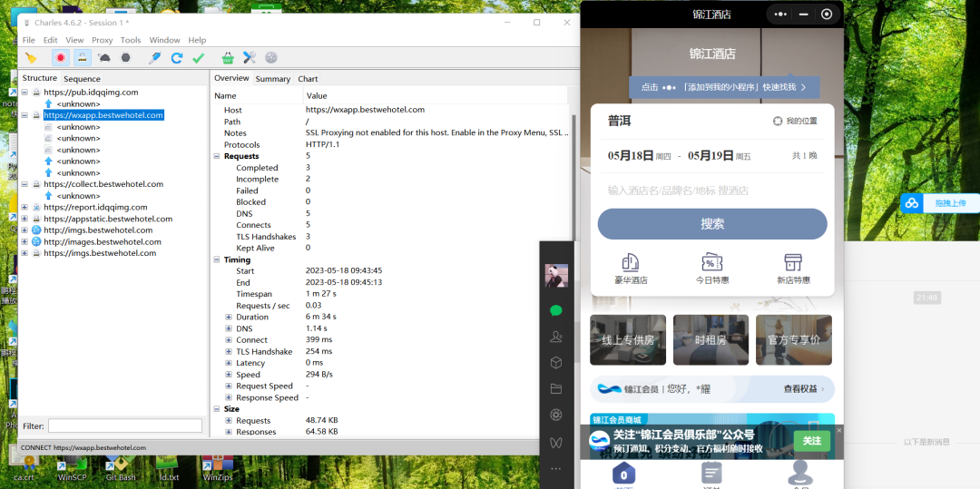Select https://collect.bestwehotel.com host row
This screenshot has height=489, width=980.
coord(103,184)
